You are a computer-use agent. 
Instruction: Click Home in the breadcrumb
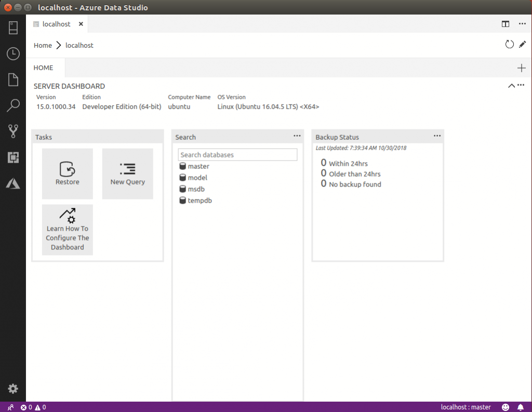coord(43,46)
